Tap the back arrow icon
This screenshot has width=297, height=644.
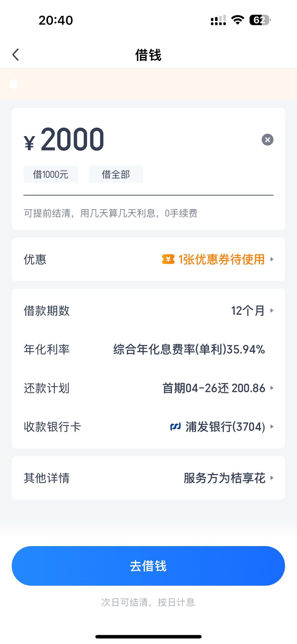[16, 55]
